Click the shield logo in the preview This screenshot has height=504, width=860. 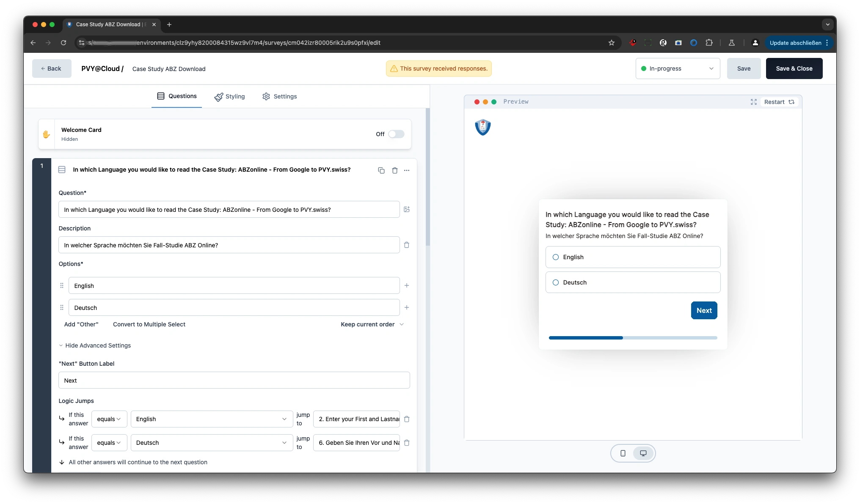click(483, 127)
